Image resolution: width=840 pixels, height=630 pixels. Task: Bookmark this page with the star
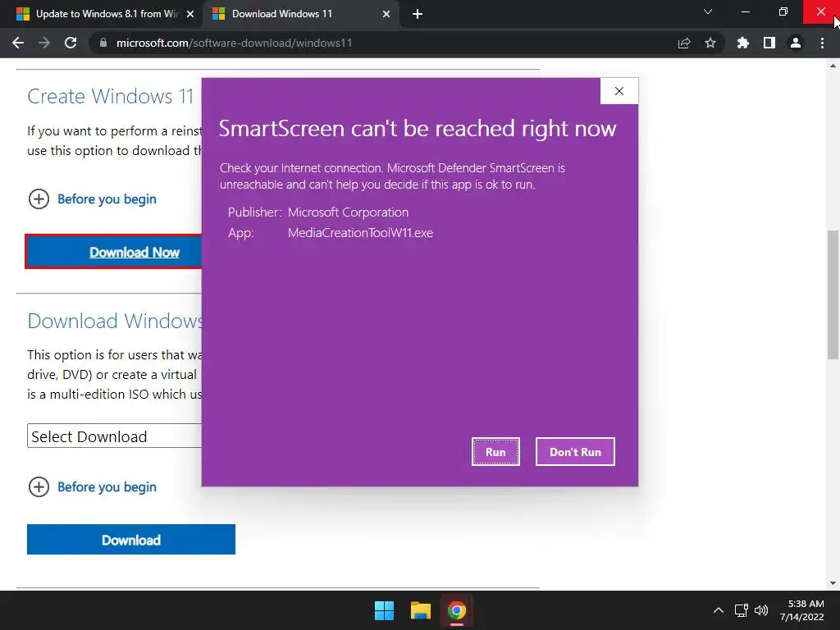(x=710, y=43)
